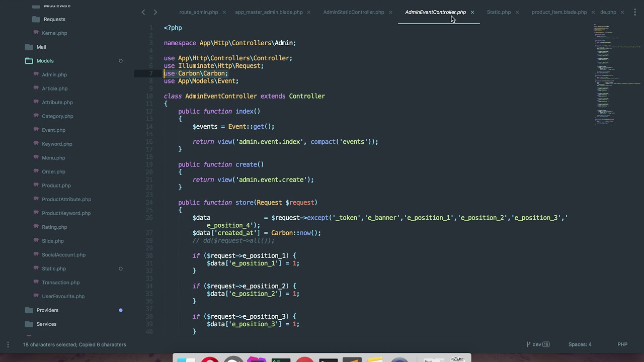
Task: Open Transaction.php in the sidebar
Action: (61, 283)
